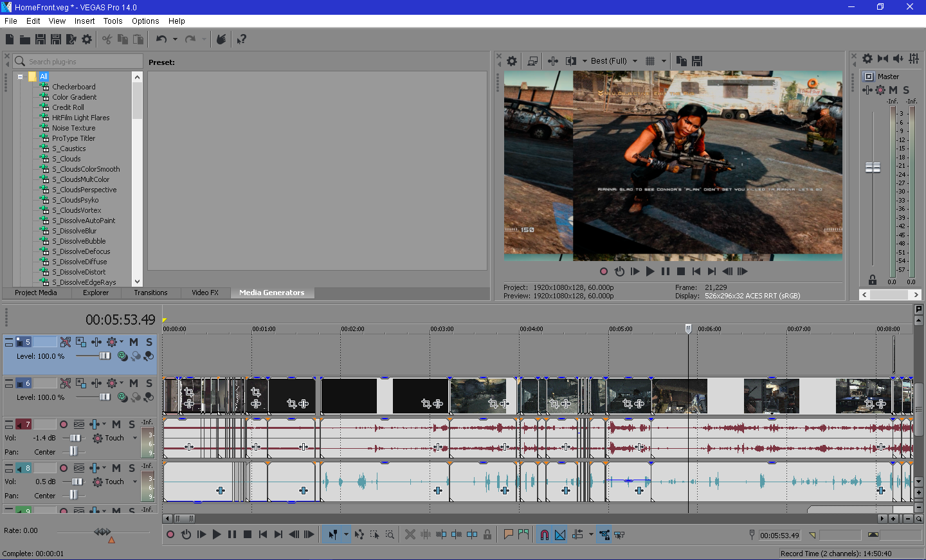Click the Lock Event padlock icon

pyautogui.click(x=487, y=534)
